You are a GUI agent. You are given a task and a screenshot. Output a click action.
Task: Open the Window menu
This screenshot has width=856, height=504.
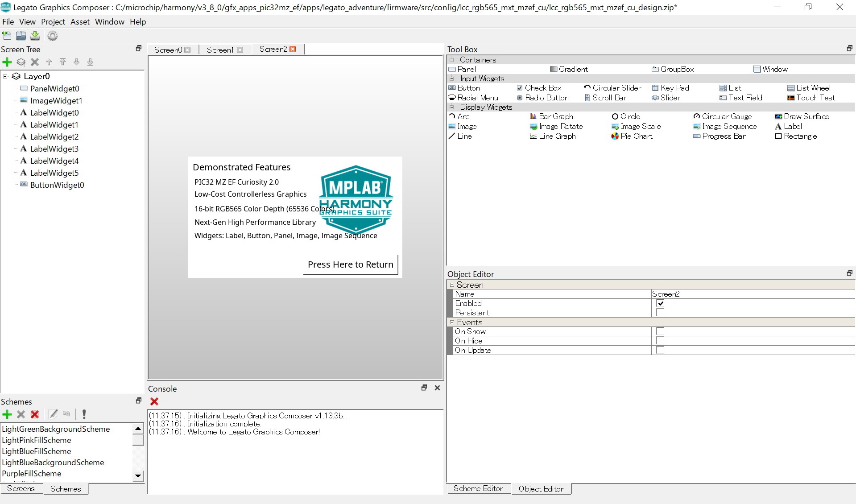[x=109, y=22]
